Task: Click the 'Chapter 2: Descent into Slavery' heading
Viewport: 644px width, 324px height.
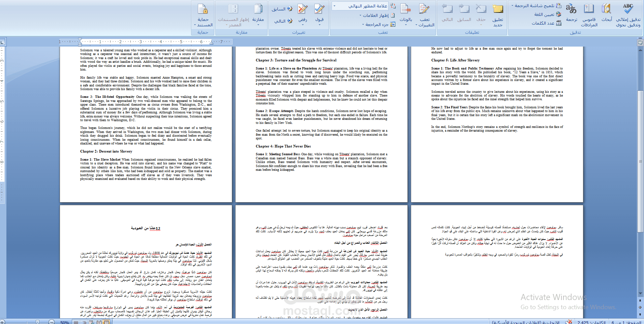Action: pyautogui.click(x=106, y=151)
